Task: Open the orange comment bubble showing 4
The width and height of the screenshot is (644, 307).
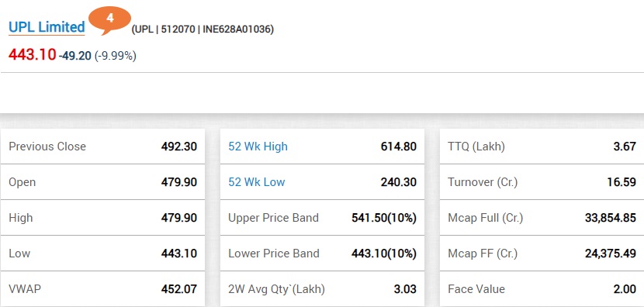Action: tap(109, 19)
